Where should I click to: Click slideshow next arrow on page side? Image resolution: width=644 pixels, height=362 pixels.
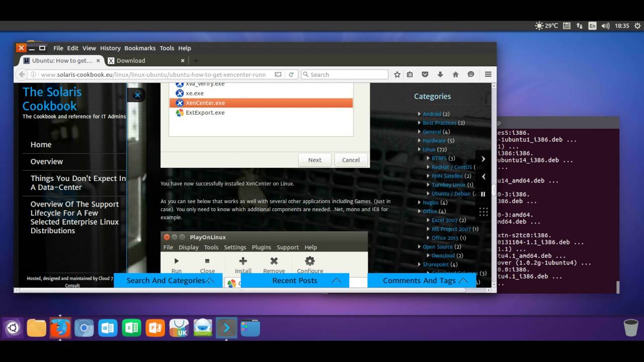pyautogui.click(x=483, y=159)
